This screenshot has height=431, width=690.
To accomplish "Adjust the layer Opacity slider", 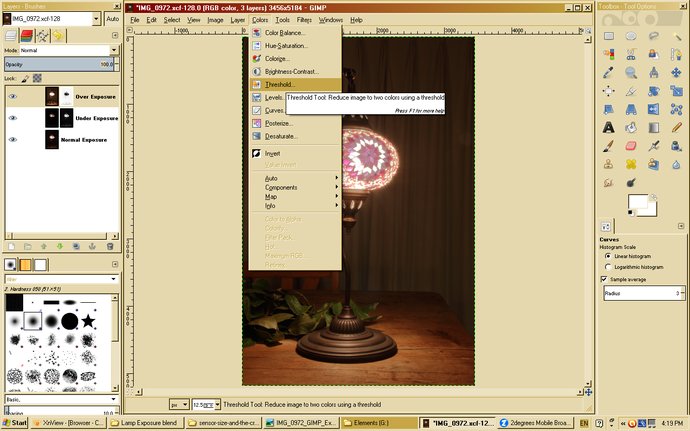I will pos(59,64).
